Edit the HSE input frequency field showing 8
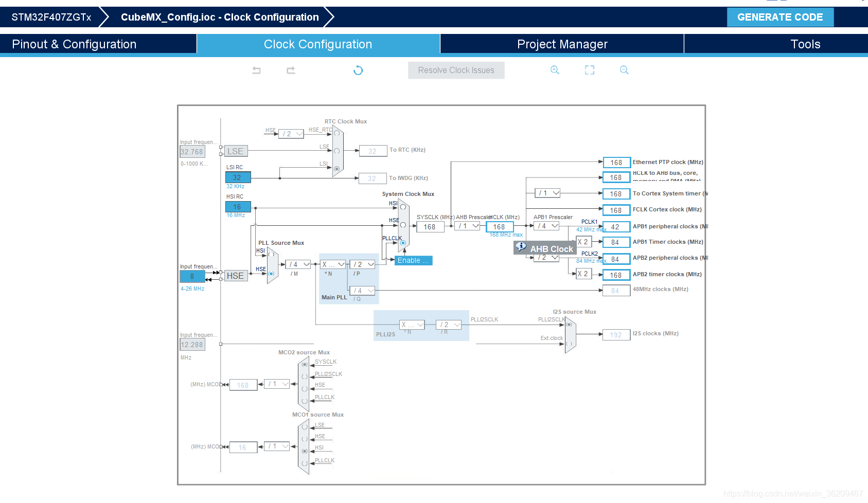The image size is (868, 503). pos(192,276)
